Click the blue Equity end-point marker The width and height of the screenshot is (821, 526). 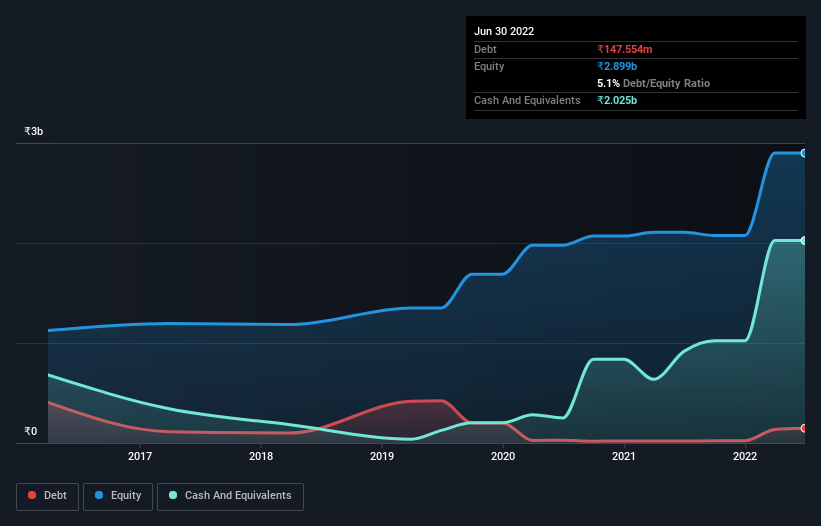[804, 153]
